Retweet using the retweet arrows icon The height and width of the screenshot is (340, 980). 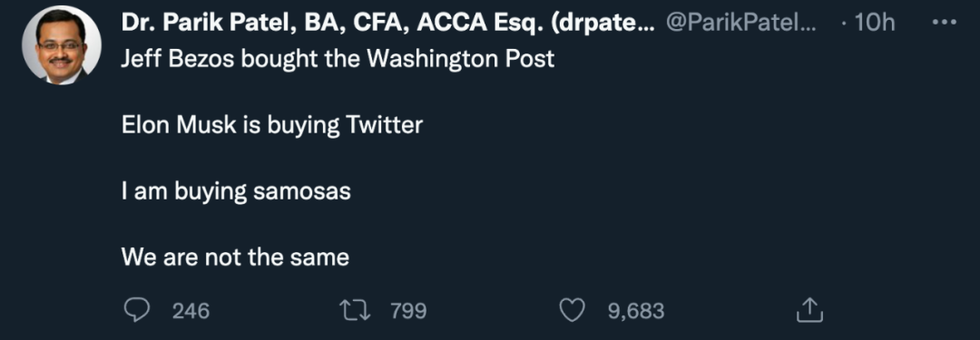[x=355, y=310]
